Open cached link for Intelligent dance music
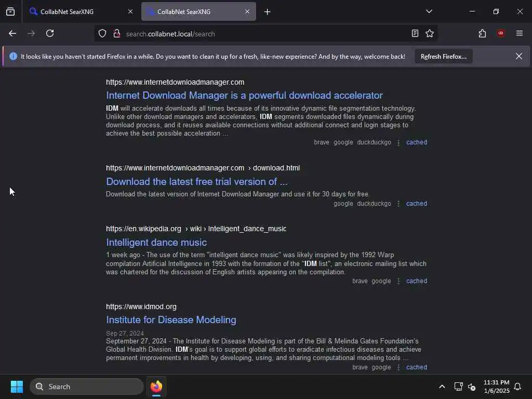 coord(417,281)
